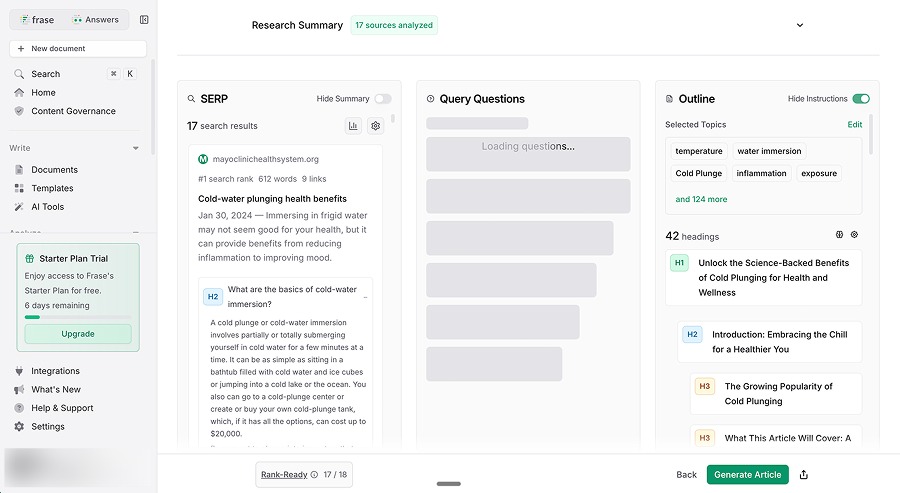Edit the Selected Topics
The height and width of the screenshot is (493, 900).
click(x=855, y=125)
